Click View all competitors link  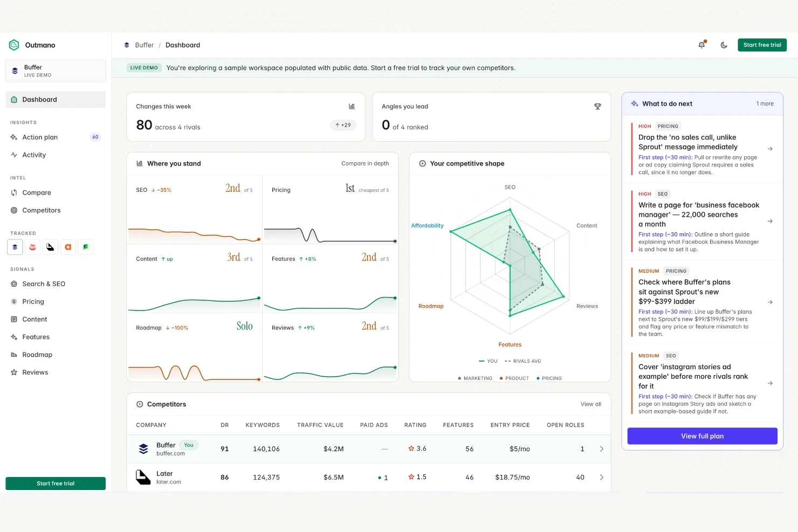591,404
